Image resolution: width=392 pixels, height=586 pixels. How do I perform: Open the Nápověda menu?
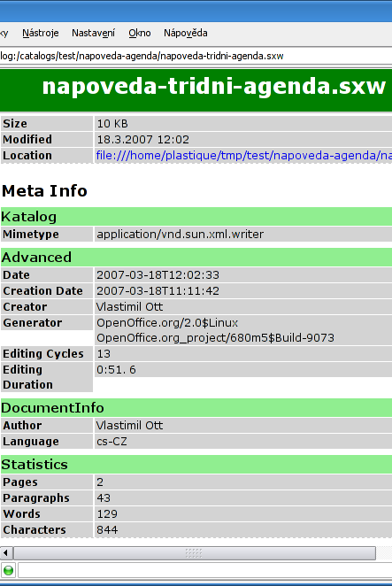[x=186, y=34]
